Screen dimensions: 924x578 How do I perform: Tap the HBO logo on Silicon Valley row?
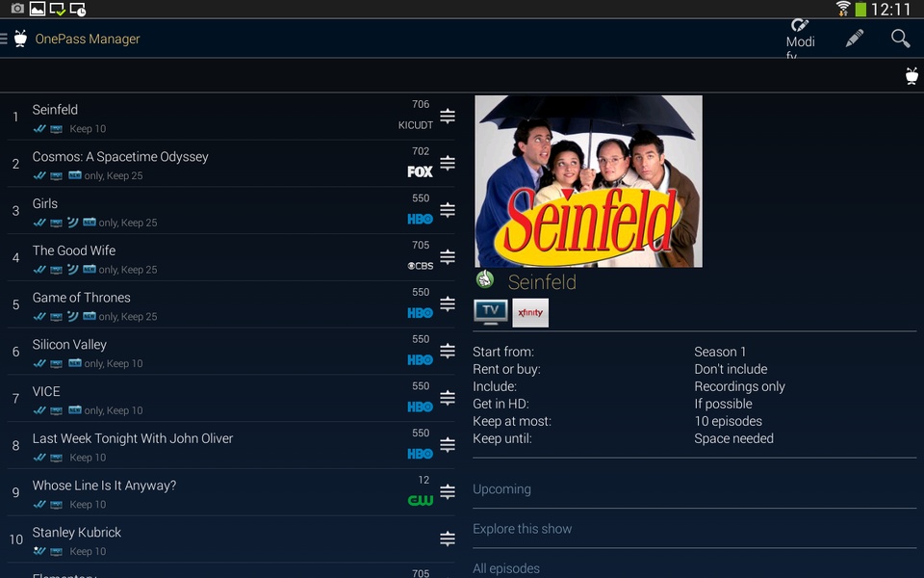421,359
